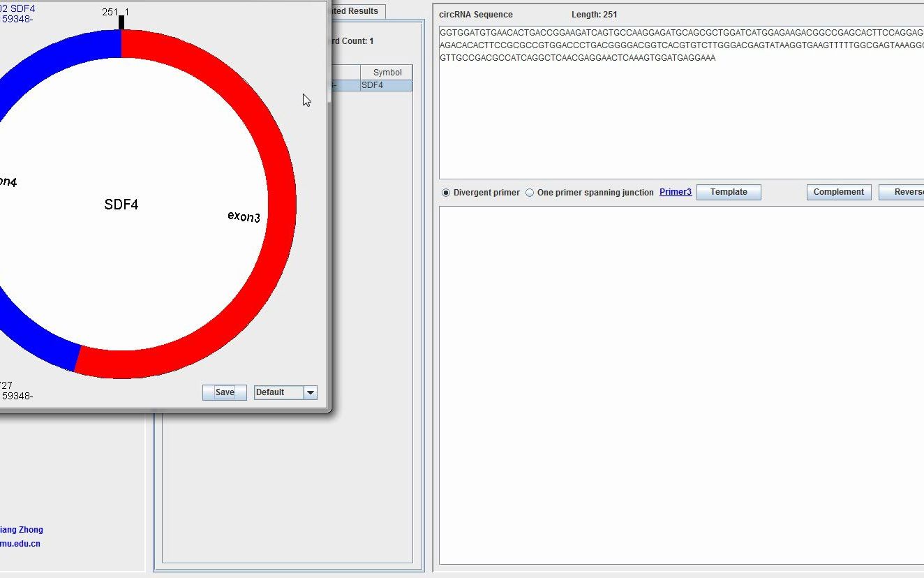This screenshot has height=578, width=924.
Task: Click the Reverse button
Action: 902,192
